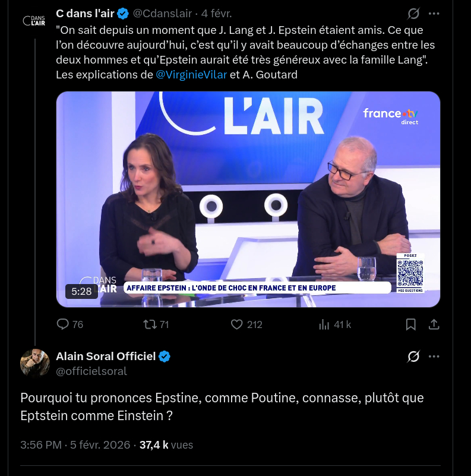Click the Grok icon on C dans l'air tweet
This screenshot has width=471, height=476.
413,13
